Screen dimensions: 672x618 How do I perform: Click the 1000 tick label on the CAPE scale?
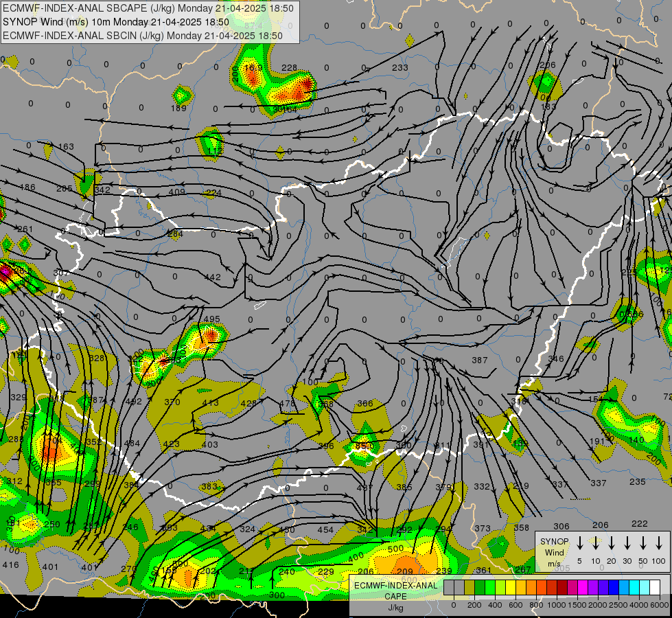click(x=556, y=605)
